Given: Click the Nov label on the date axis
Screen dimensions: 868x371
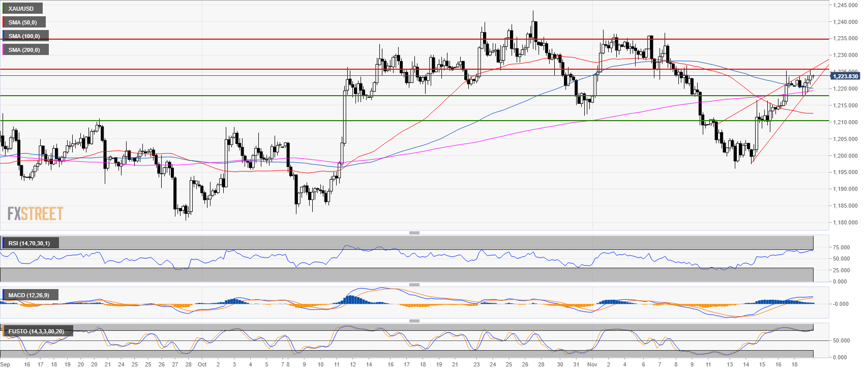Looking at the screenshot, I should (x=592, y=364).
